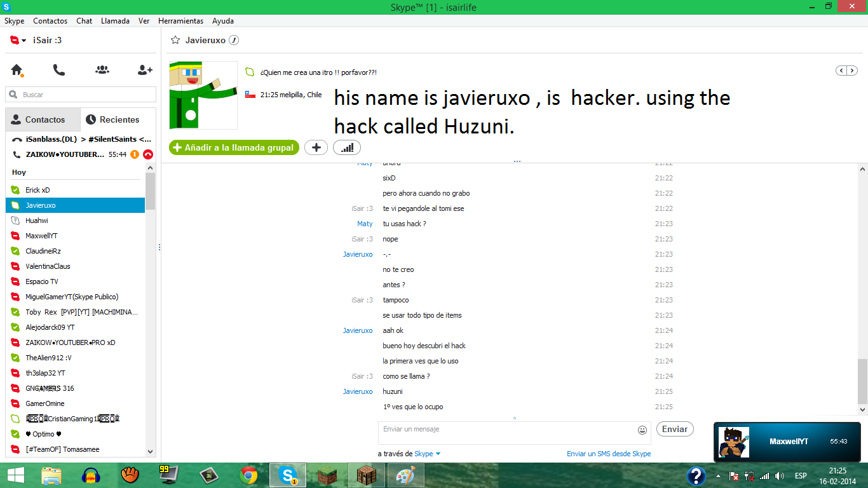This screenshot has height=488, width=868.
Task: Open File Explorer from taskbar
Action: 51,475
